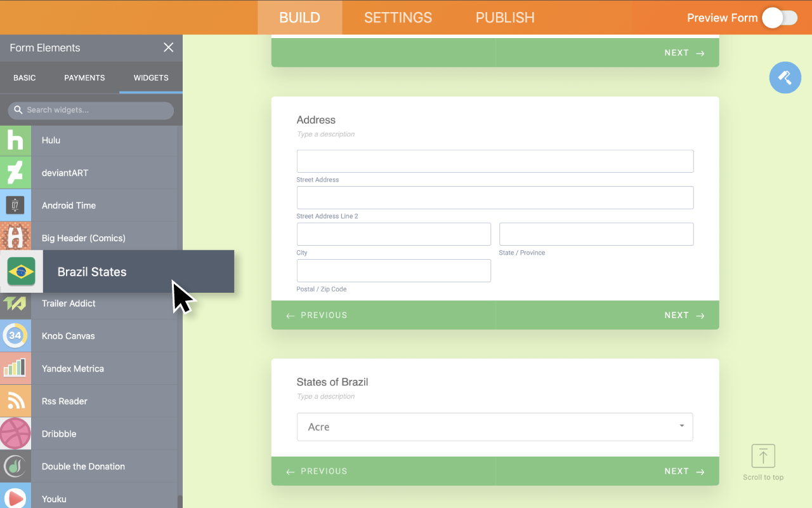This screenshot has width=812, height=508.
Task: Click the Knob Canvas widget icon
Action: (x=15, y=336)
